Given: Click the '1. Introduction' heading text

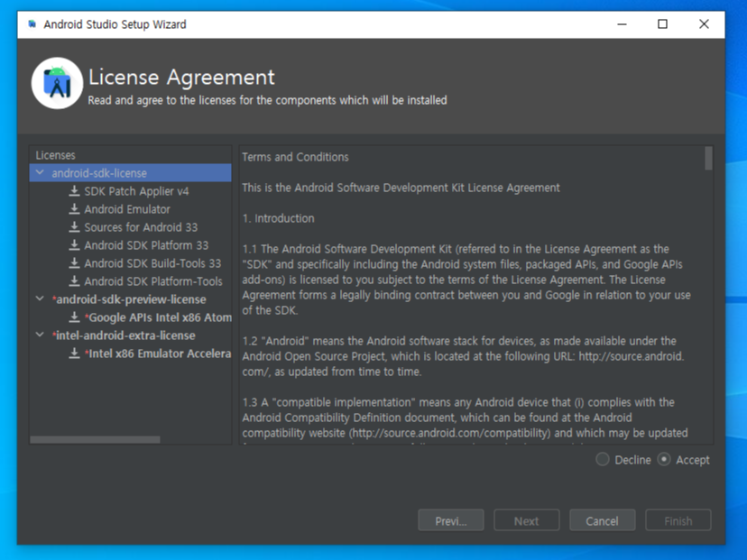Looking at the screenshot, I should 278,218.
